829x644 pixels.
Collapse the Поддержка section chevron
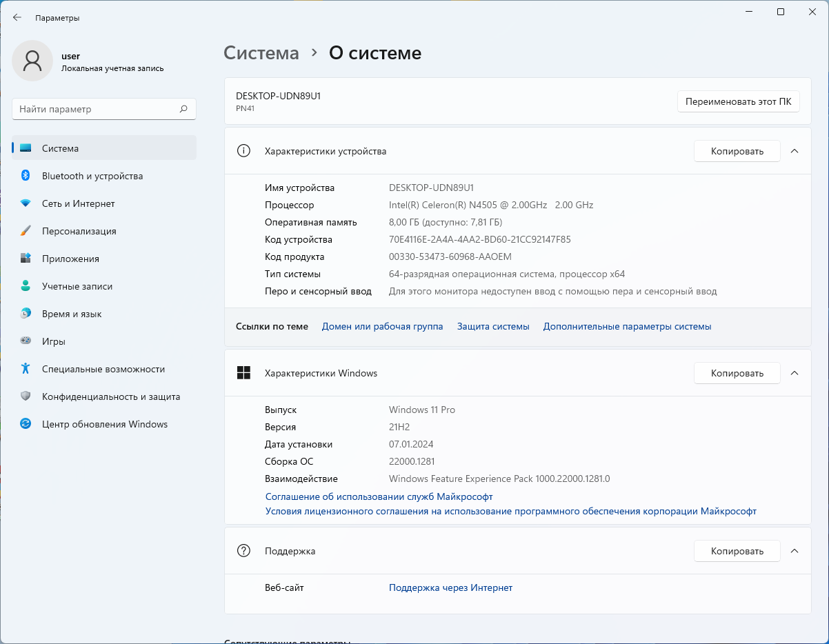point(795,551)
